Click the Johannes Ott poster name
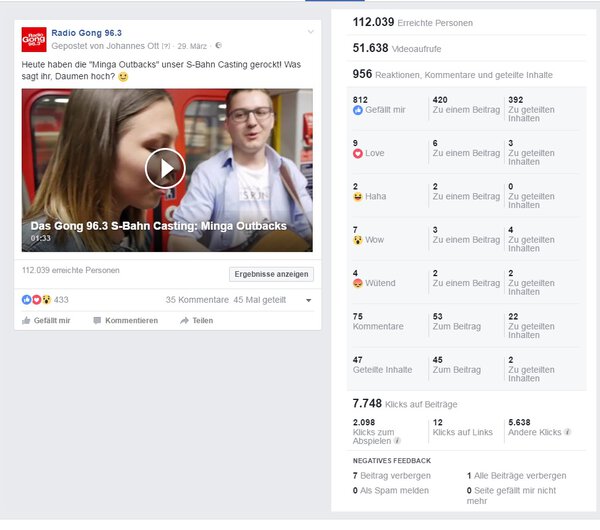 (x=132, y=46)
